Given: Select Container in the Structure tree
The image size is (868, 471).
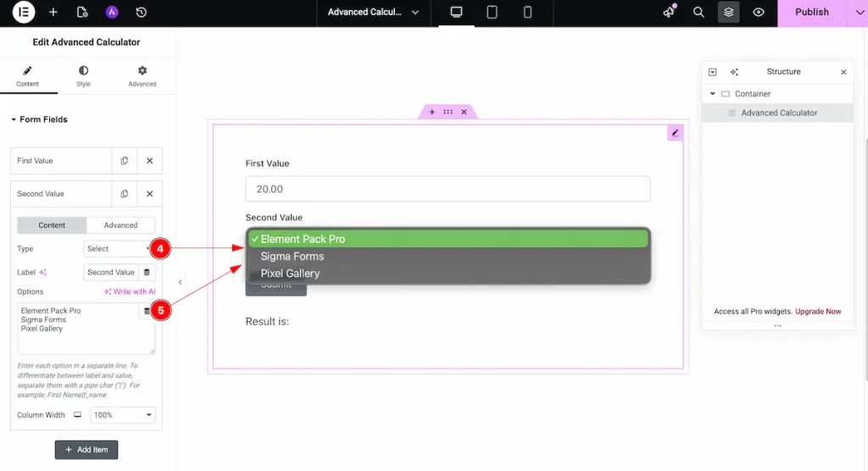Looking at the screenshot, I should [x=777, y=94].
